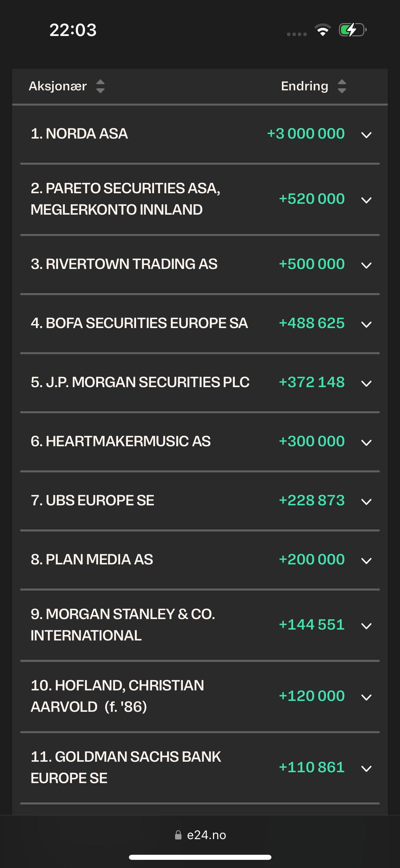This screenshot has height=868, width=400.
Task: Expand Goldman Sachs Bank Europe SE chevron
Action: pos(366,768)
